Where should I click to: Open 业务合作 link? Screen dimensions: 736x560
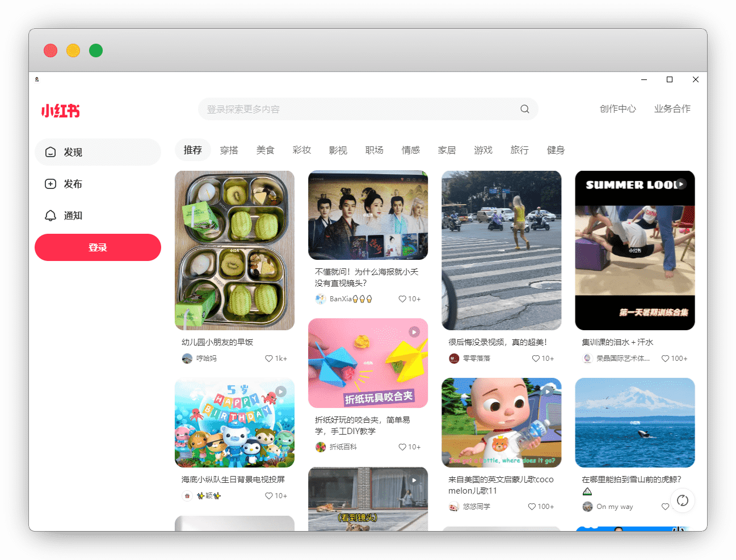click(672, 109)
